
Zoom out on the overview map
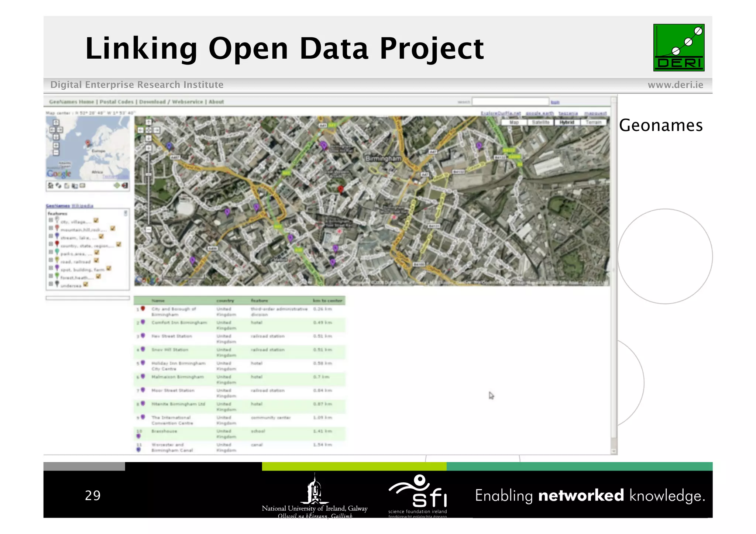[x=56, y=152]
